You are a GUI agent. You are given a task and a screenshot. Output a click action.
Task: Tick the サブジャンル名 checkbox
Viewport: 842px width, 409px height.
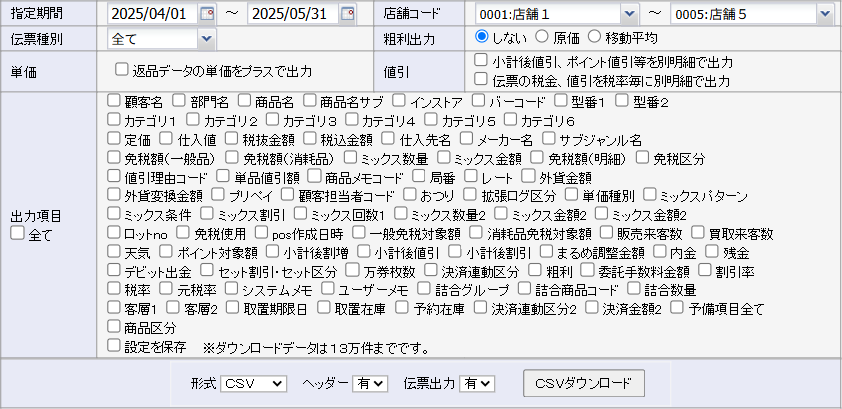pos(548,138)
